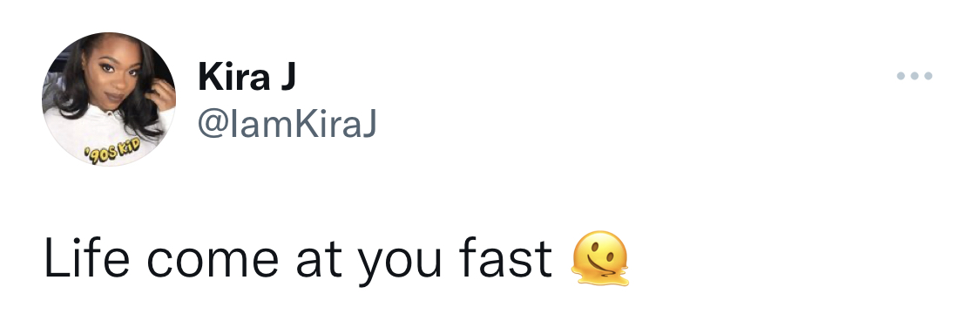This screenshot has width=980, height=328.
Task: Click the word "come" in the tweet
Action: (213, 262)
